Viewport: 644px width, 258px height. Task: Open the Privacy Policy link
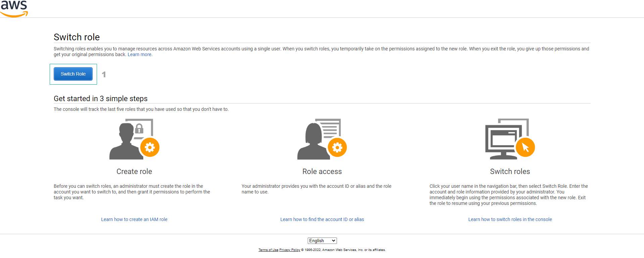click(x=290, y=250)
